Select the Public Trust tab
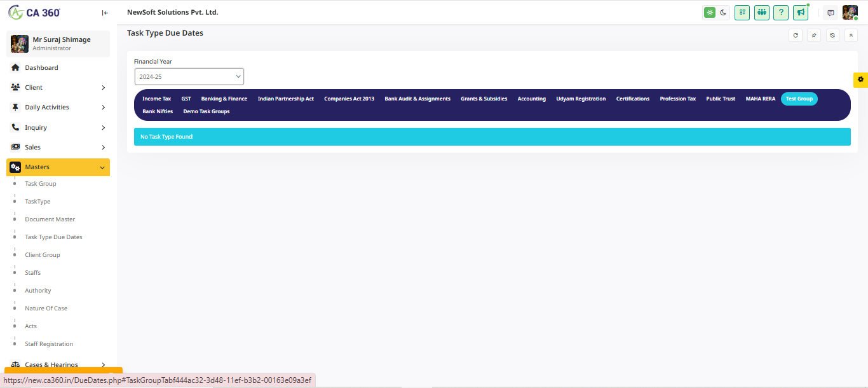Image resolution: width=868 pixels, height=388 pixels. coord(721,99)
